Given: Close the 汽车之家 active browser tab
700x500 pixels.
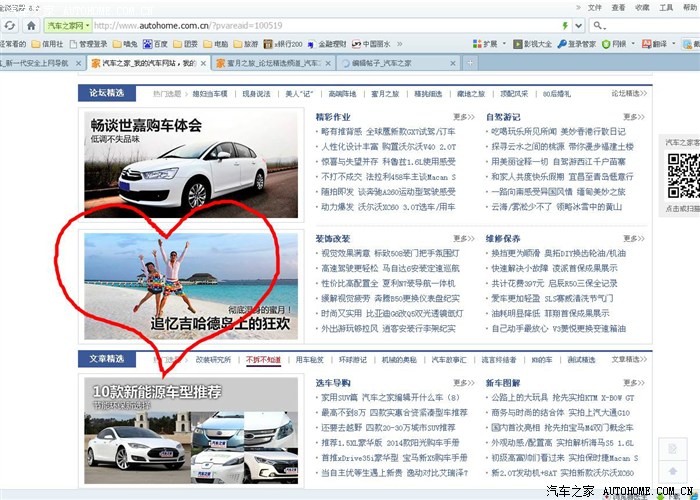Looking at the screenshot, I should pos(203,62).
